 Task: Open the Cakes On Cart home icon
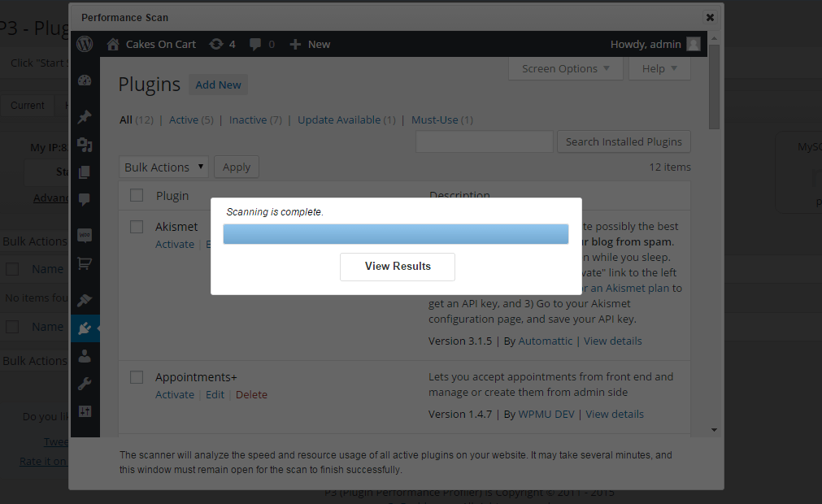(x=113, y=44)
